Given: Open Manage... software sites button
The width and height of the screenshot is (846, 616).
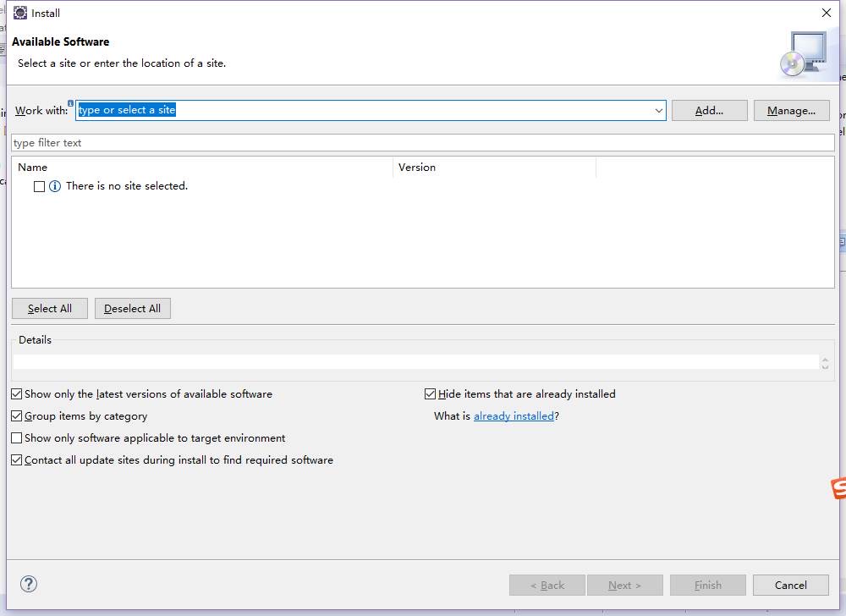Looking at the screenshot, I should click(791, 111).
